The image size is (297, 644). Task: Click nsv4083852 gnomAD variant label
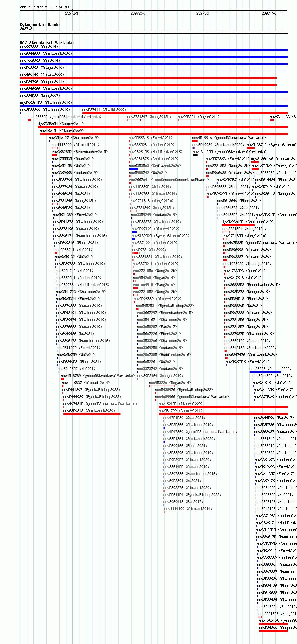click(64, 117)
